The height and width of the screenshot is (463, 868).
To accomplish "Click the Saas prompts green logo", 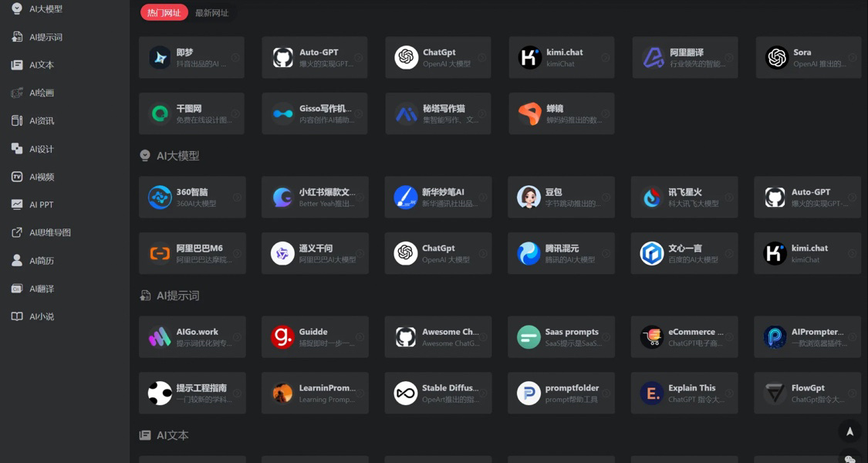I will [529, 336].
